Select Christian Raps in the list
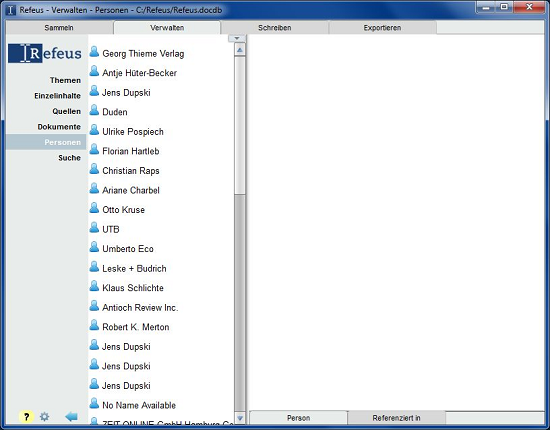The height and width of the screenshot is (430, 550). [130, 171]
